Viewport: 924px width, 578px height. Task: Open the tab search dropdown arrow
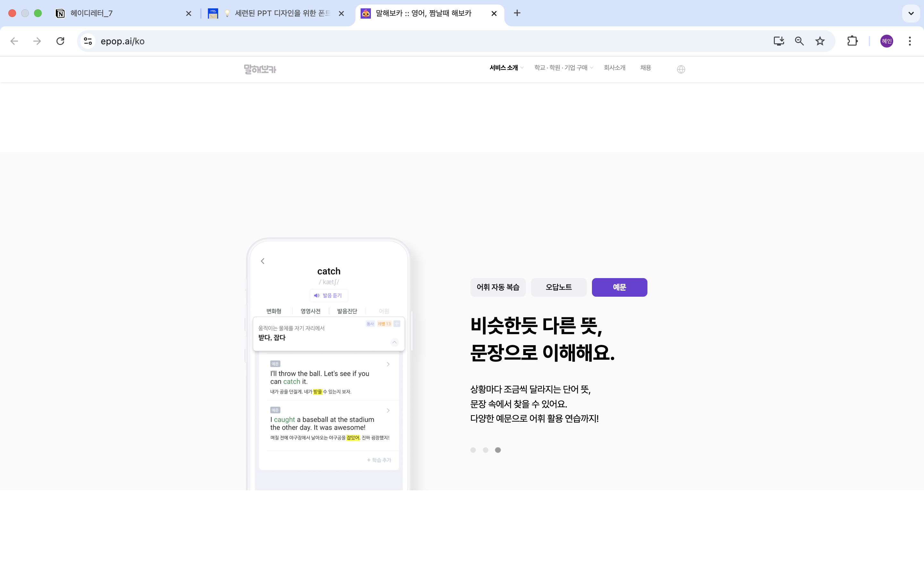911,13
